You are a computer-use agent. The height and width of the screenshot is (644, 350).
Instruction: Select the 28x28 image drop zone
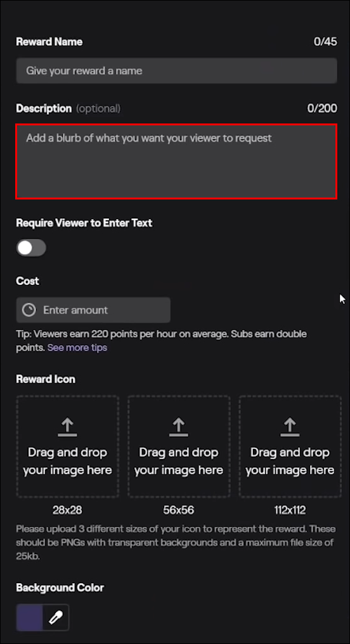67,446
